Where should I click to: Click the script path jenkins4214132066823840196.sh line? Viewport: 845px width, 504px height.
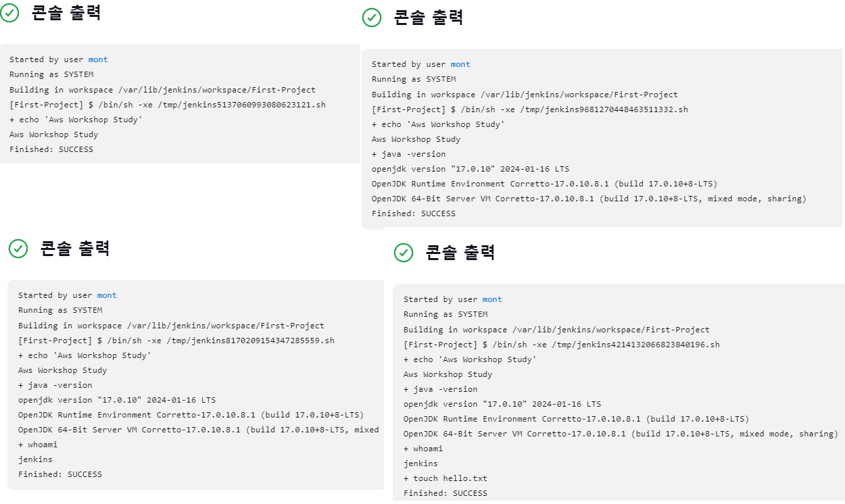click(x=562, y=345)
